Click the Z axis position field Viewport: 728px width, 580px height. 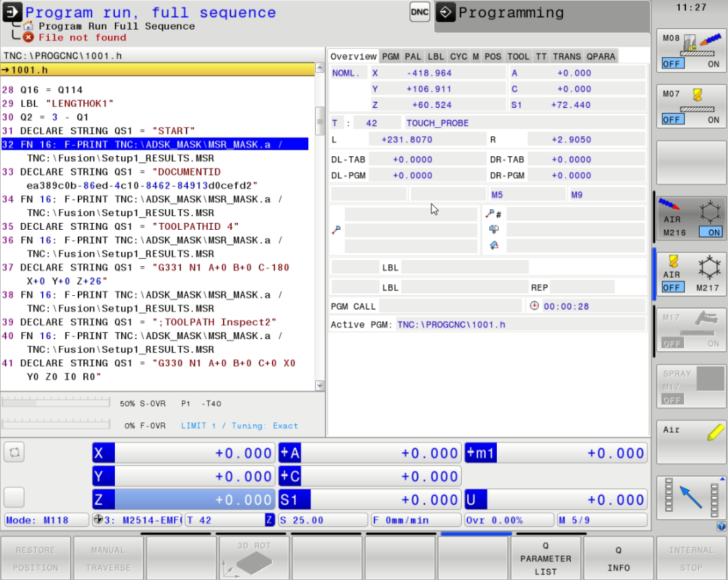(x=184, y=500)
